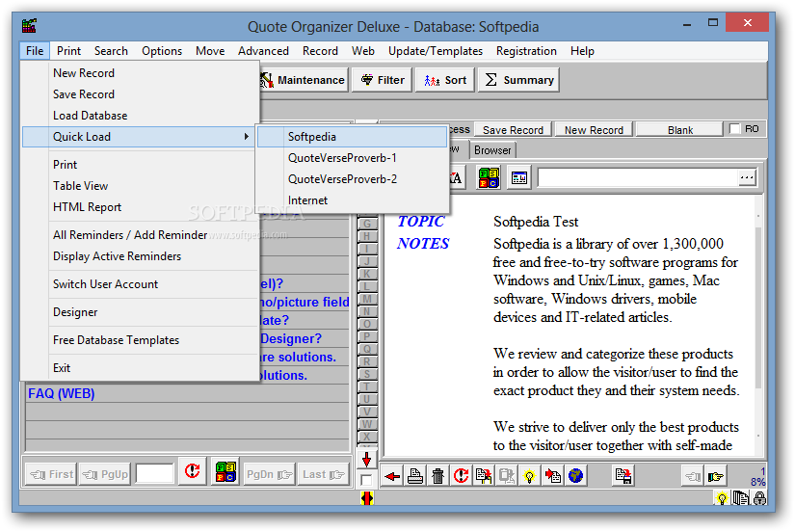Image resolution: width=795 pixels, height=532 pixels.
Task: Click the red down-arrow button below the alphabet strip
Action: tap(366, 460)
